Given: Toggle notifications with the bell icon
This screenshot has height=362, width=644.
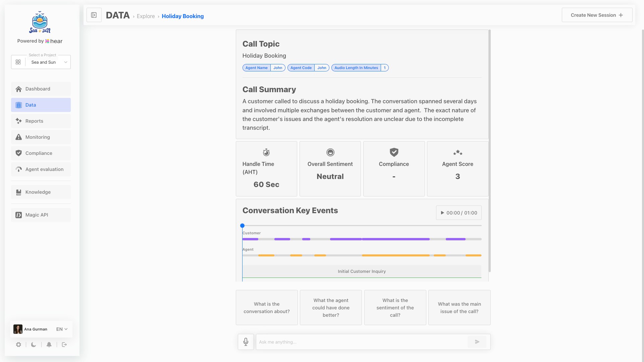Looking at the screenshot, I should 49,345.
